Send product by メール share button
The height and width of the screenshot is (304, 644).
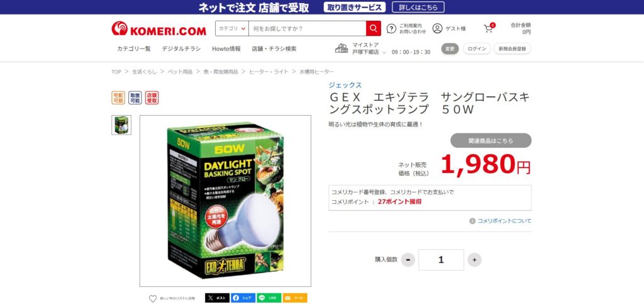coord(295,298)
